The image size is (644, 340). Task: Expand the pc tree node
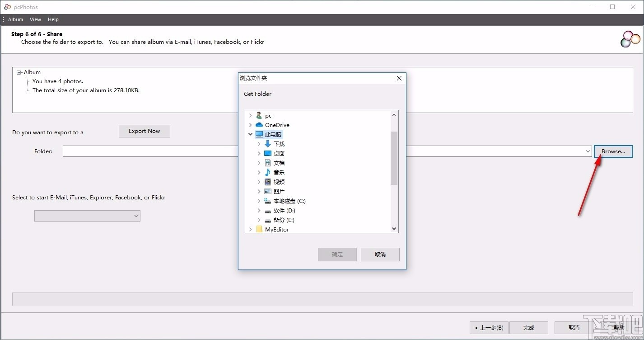(251, 116)
